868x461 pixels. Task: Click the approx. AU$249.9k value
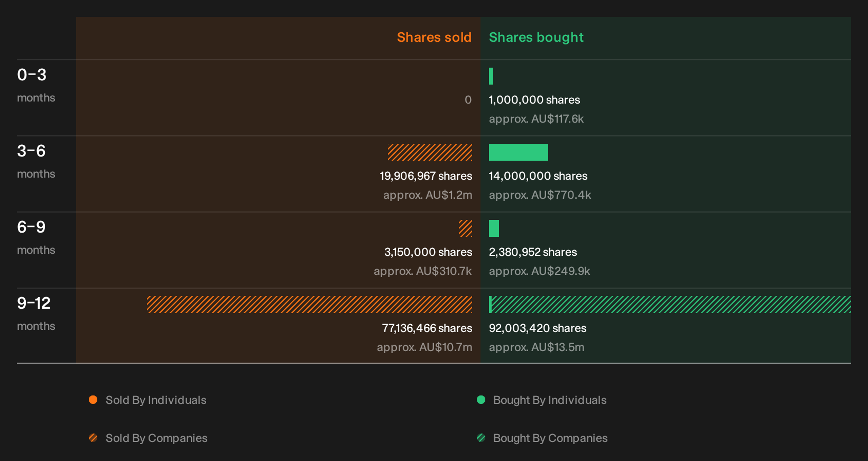click(x=539, y=271)
